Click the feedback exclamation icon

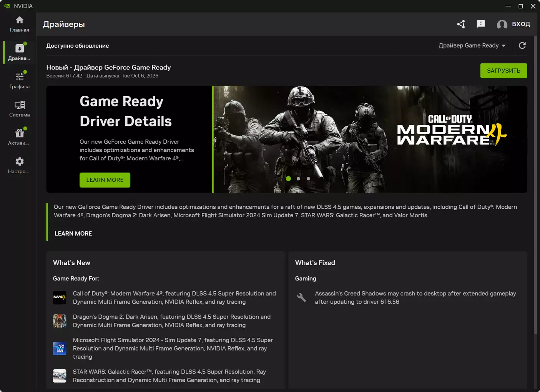(481, 24)
